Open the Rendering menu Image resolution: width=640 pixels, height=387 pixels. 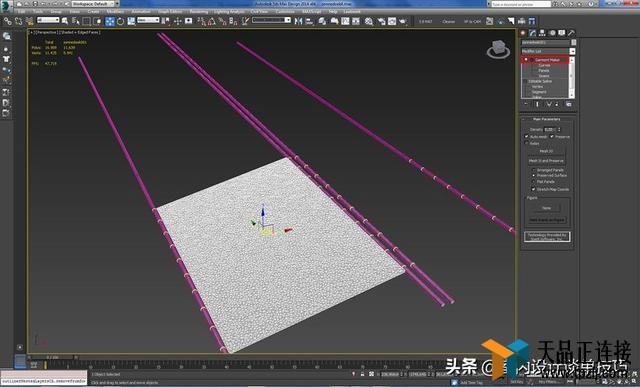tap(199, 11)
